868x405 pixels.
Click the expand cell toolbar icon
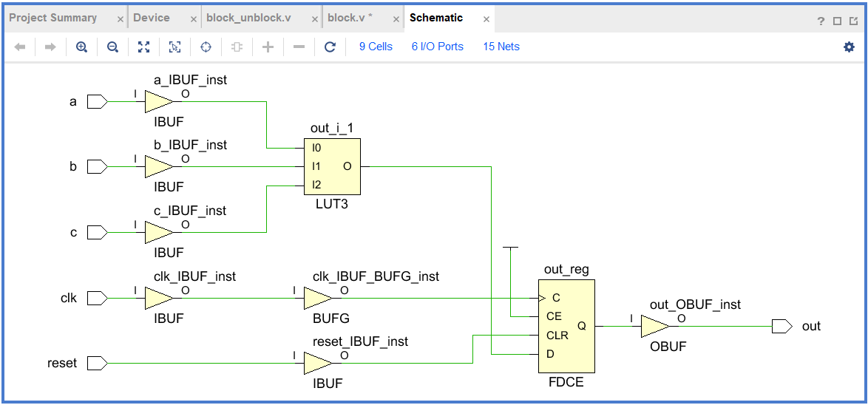click(x=237, y=47)
